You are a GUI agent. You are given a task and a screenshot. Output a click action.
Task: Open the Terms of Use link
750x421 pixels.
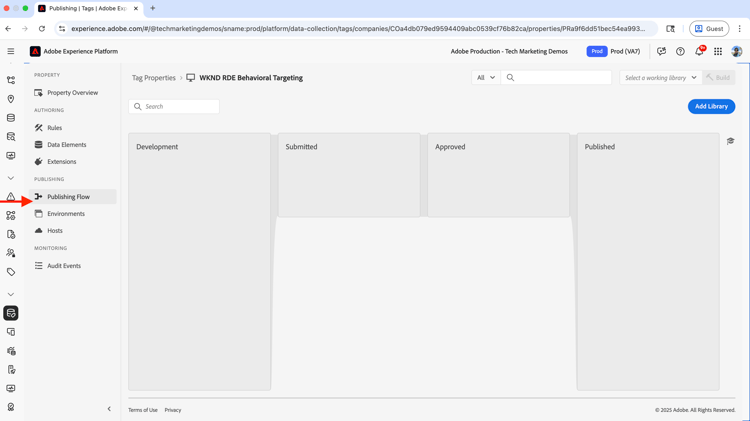coord(143,410)
